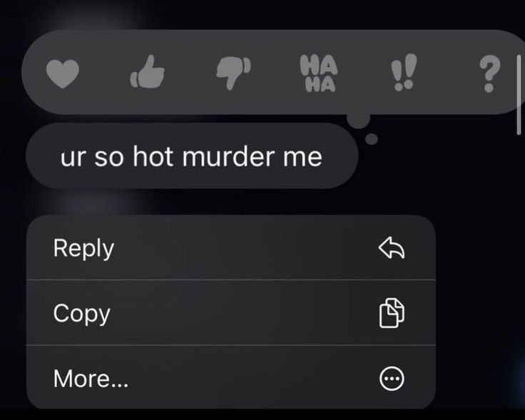Tap the small tail dot beside message bubble

click(371, 138)
